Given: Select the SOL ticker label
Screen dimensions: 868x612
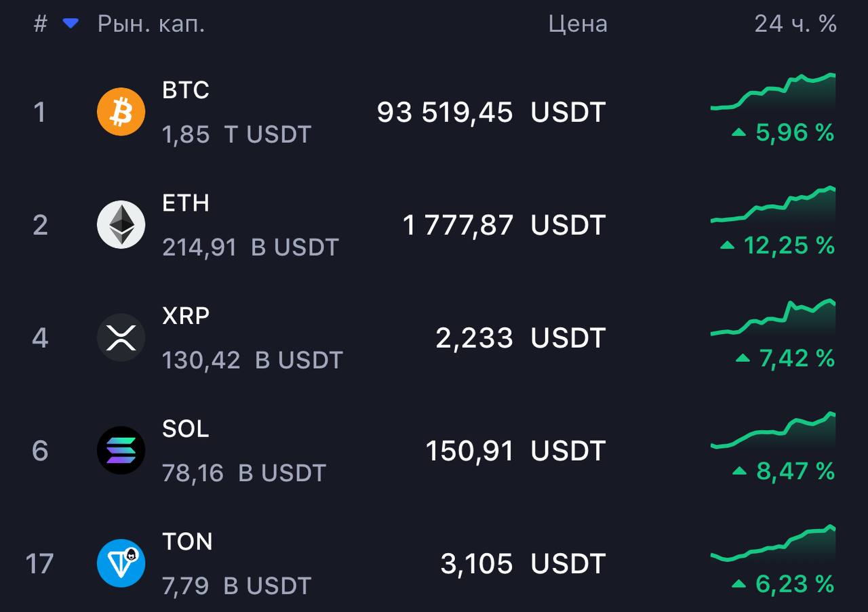Looking at the screenshot, I should [186, 428].
